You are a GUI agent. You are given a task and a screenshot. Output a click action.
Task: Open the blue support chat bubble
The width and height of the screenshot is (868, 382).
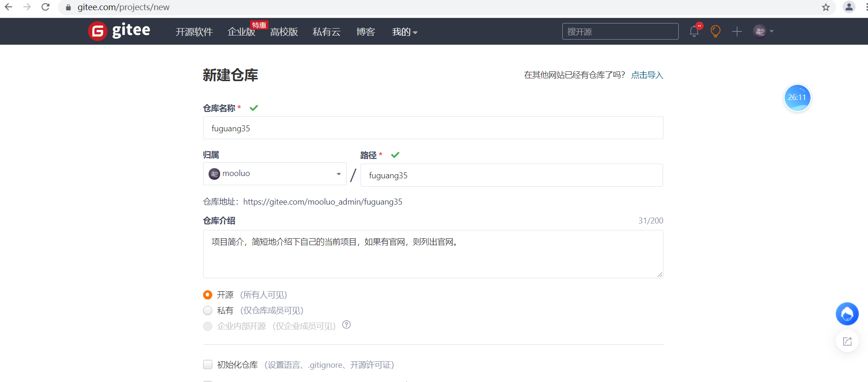tap(847, 314)
